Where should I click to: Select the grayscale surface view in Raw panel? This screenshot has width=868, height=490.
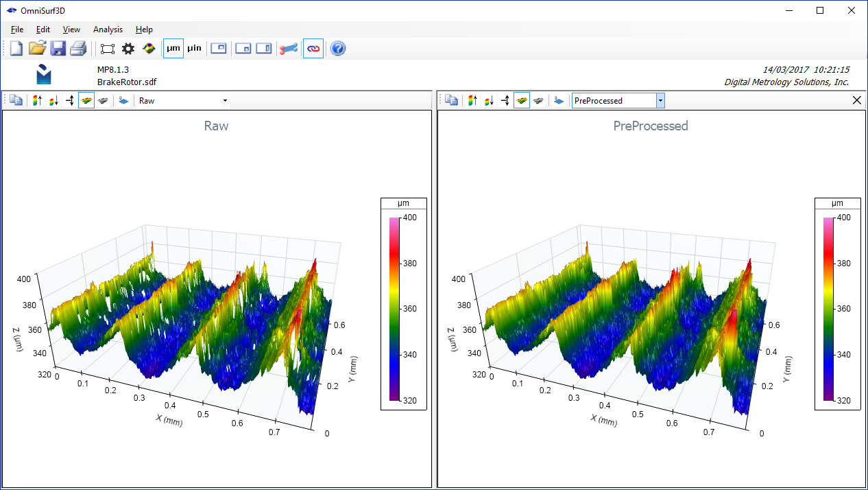103,100
